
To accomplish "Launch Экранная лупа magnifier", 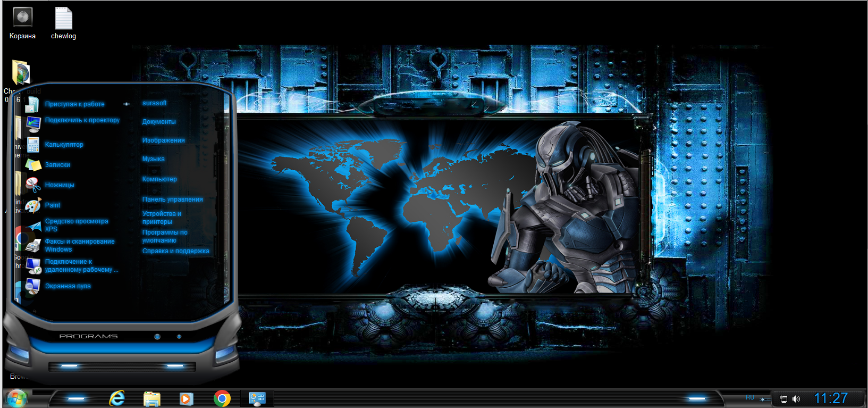I will tap(68, 286).
